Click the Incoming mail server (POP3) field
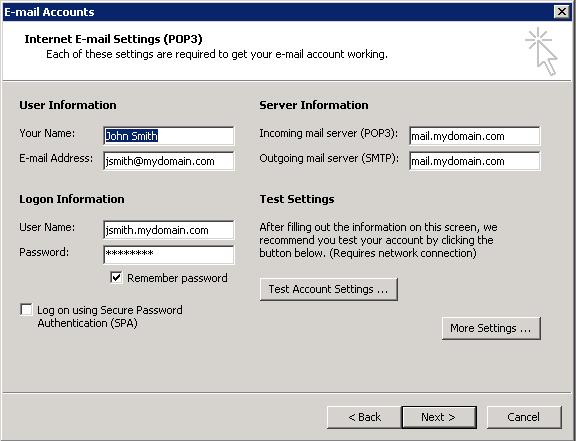576x441 pixels. coord(475,136)
